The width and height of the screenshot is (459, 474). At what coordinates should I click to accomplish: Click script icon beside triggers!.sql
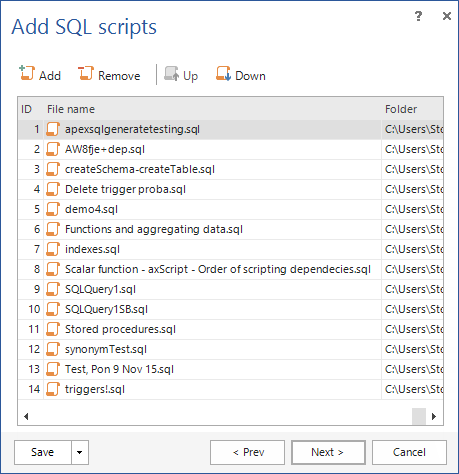pyautogui.click(x=53, y=389)
